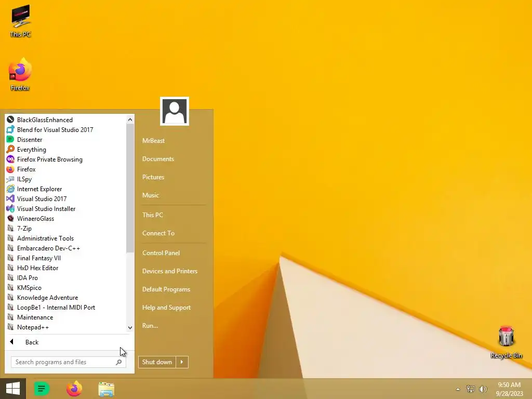Open This PC in start menu
532x399 pixels.
[x=153, y=215]
